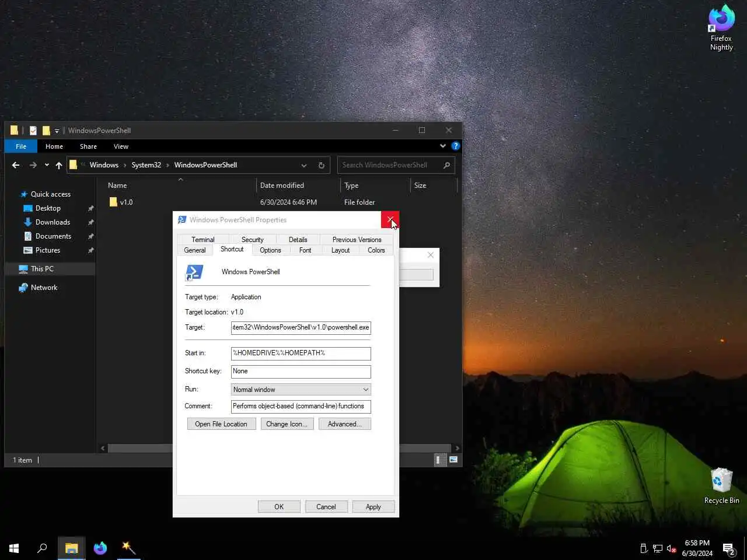The width and height of the screenshot is (747, 560).
Task: Open the Previous Versions tab
Action: 357,240
